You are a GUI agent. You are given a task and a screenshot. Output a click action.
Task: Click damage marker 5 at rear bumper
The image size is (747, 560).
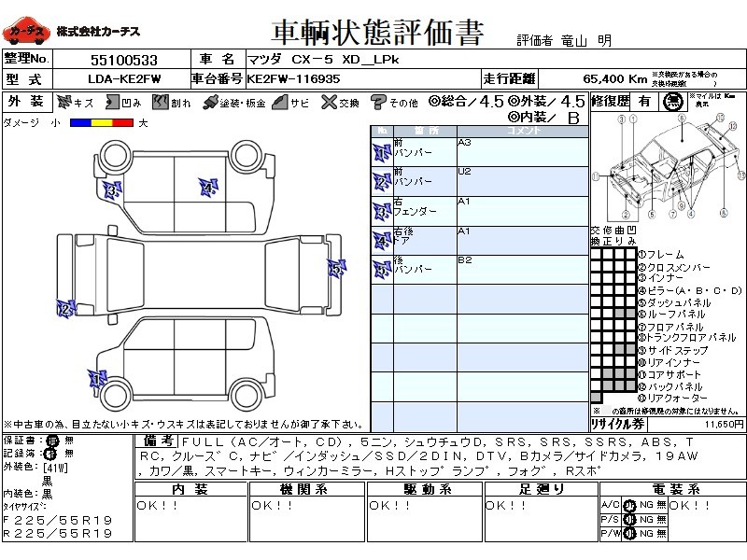[x=335, y=270]
